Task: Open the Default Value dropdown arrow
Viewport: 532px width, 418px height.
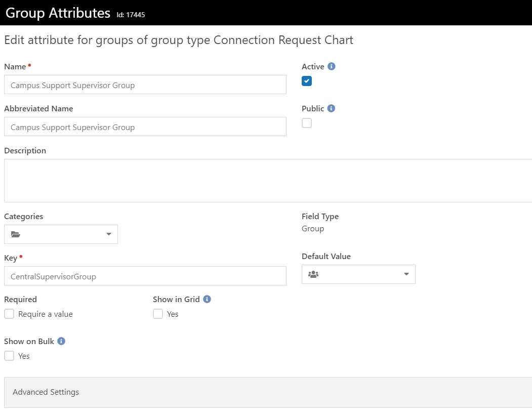Action: (406, 274)
